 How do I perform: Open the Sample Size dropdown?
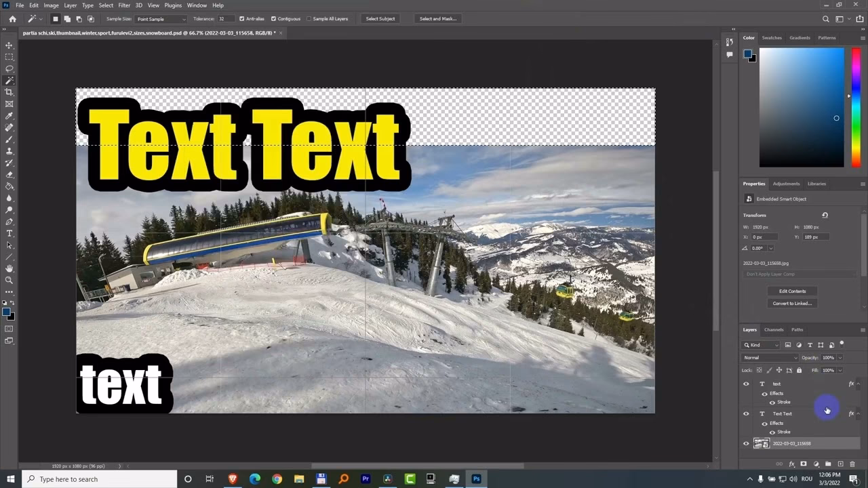(161, 18)
